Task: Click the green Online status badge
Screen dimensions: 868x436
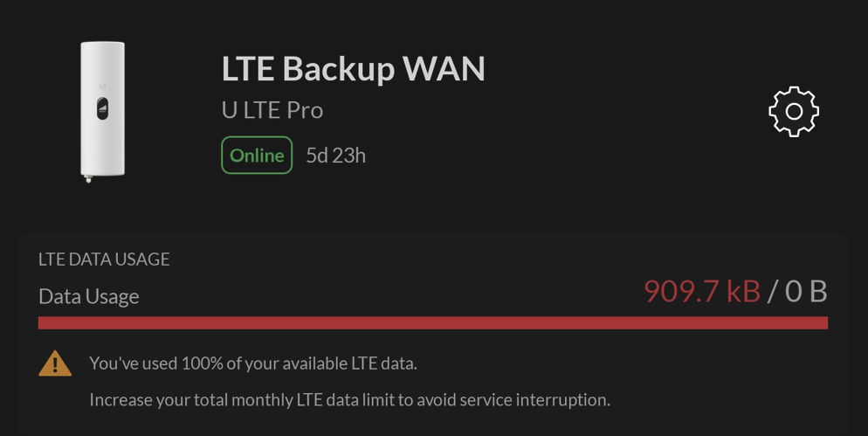Action: click(x=257, y=156)
